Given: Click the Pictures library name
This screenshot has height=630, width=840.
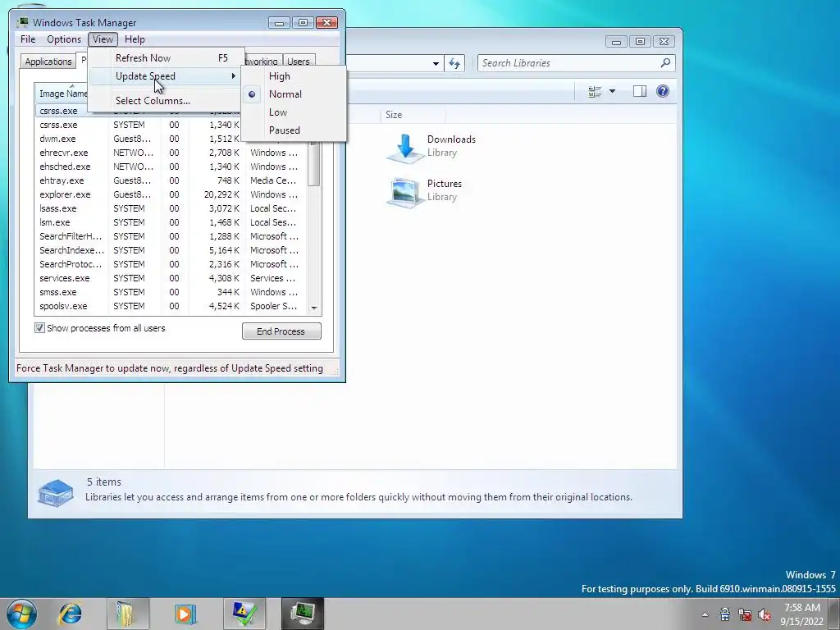Looking at the screenshot, I should [x=444, y=184].
